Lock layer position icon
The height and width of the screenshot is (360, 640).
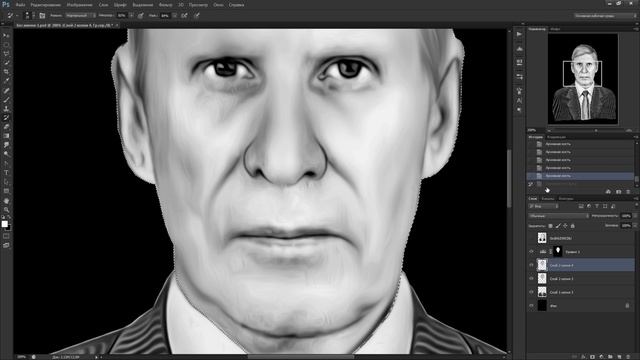565,226
